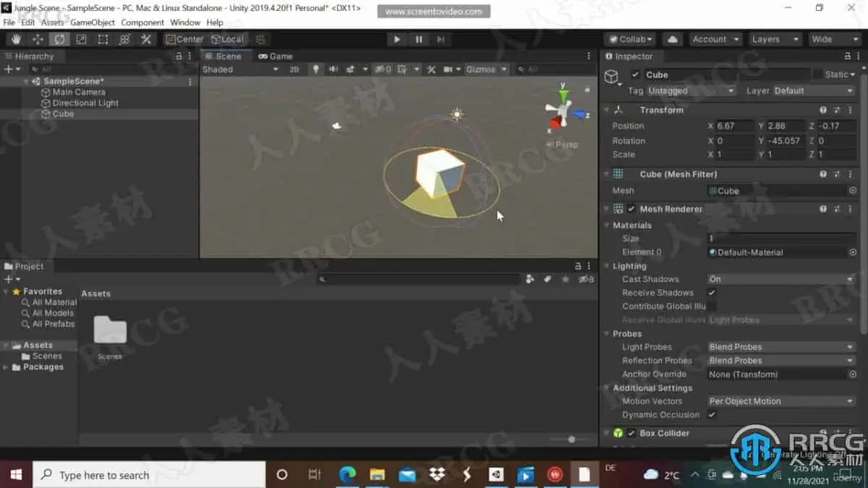
Task: Toggle Dynamic Occlusion checkbox
Action: 712,415
